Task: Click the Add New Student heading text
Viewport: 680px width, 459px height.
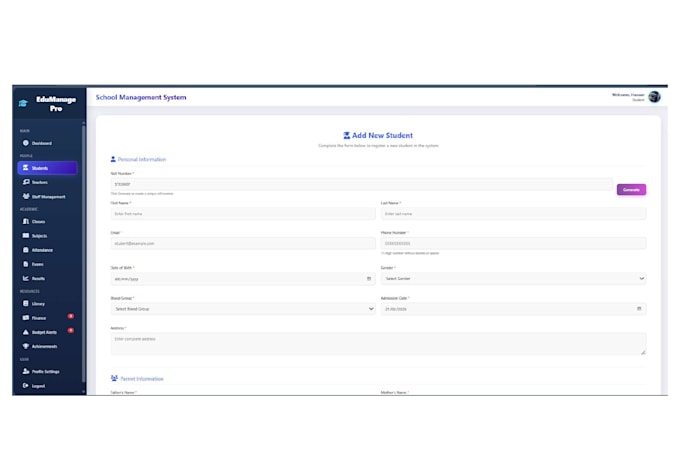Action: [382, 135]
